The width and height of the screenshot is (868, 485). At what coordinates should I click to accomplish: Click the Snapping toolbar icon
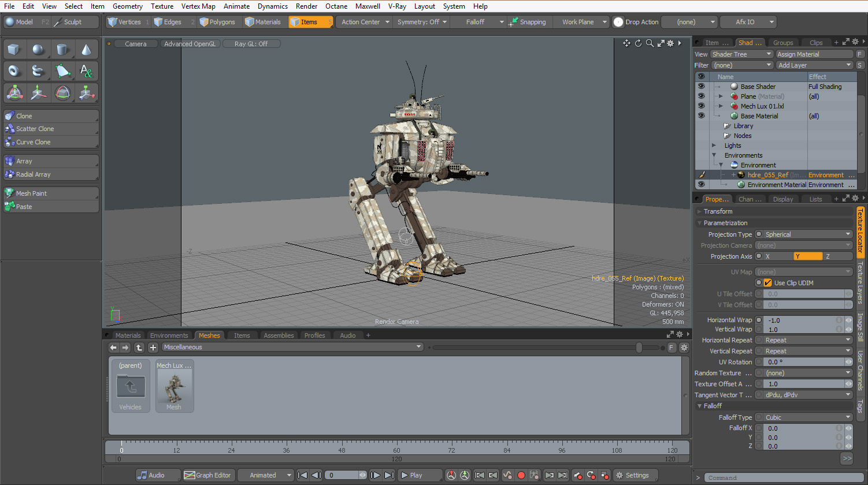point(513,22)
